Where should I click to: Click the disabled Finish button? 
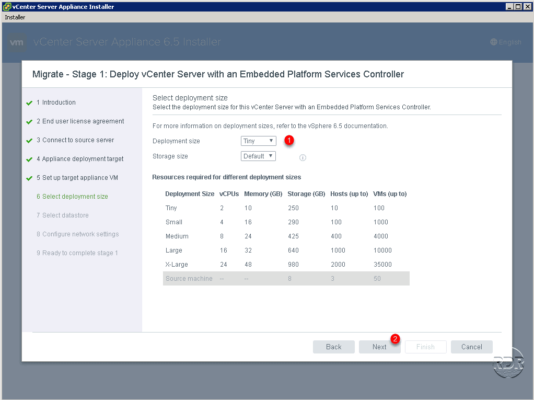point(425,347)
